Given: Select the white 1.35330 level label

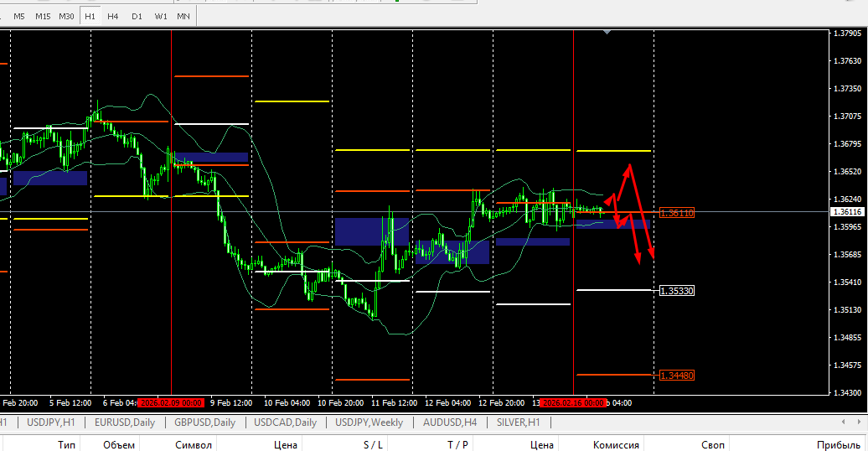Looking at the screenshot, I should click(676, 291).
